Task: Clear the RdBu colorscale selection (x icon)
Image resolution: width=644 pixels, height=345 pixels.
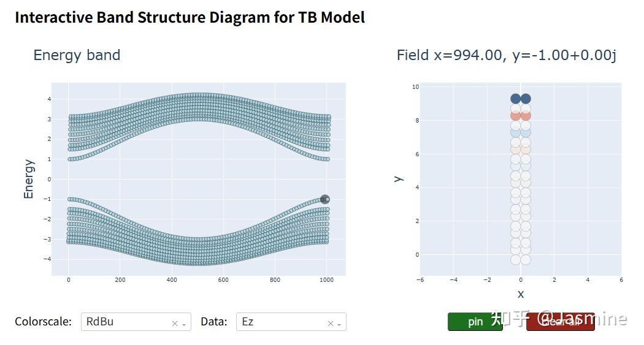Action: [175, 323]
